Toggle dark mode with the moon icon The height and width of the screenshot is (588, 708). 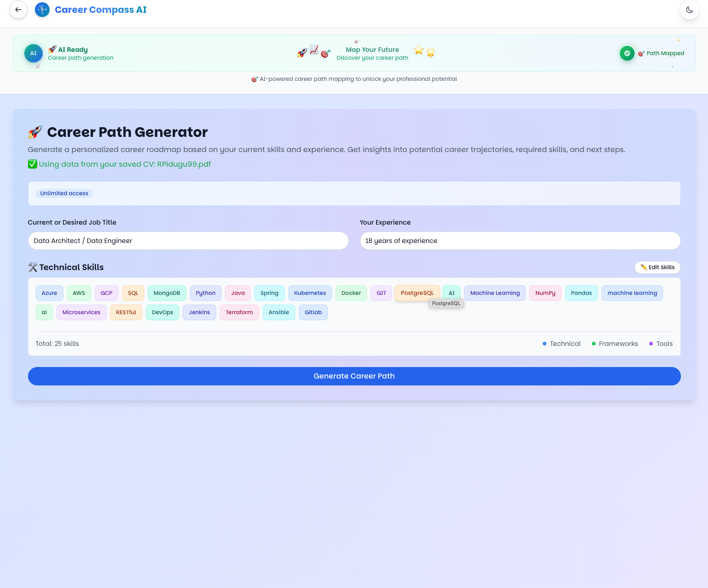coord(689,9)
